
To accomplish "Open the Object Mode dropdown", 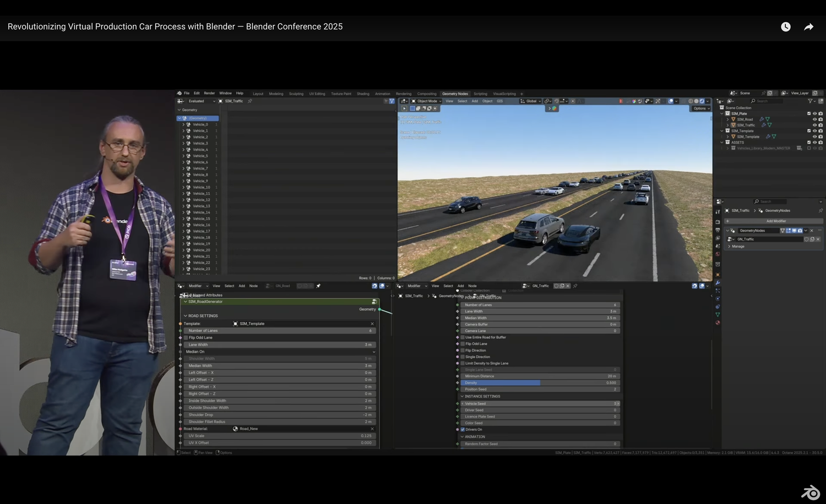I will (x=427, y=101).
